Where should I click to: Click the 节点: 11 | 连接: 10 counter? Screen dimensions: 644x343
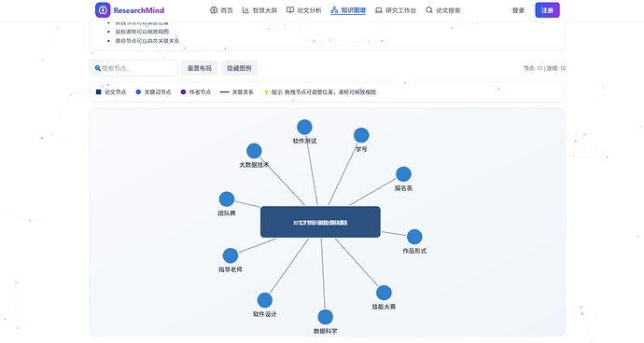(x=545, y=68)
